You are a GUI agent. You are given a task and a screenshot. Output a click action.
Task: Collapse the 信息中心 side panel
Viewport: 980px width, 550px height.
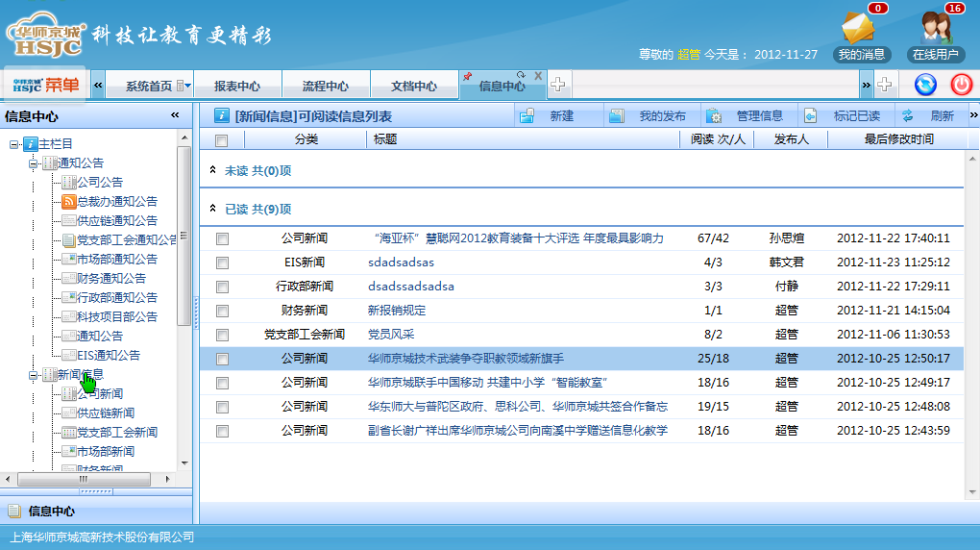click(175, 115)
